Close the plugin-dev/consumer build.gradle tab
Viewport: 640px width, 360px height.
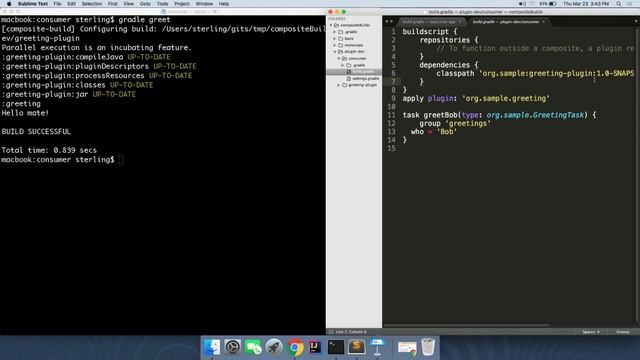point(543,22)
